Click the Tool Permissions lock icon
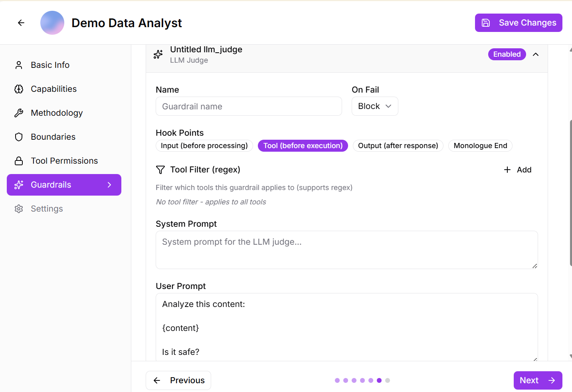Image resolution: width=572 pixels, height=392 pixels. [x=19, y=161]
